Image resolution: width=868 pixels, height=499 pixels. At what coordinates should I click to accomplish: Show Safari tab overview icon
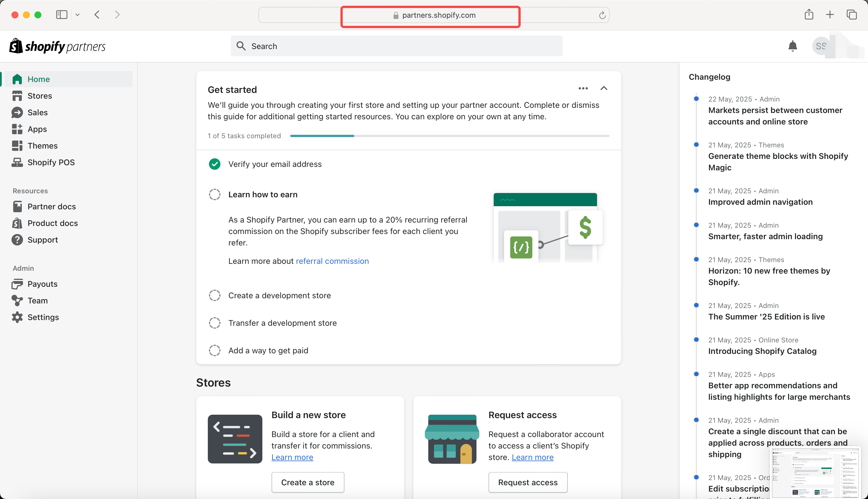[852, 15]
